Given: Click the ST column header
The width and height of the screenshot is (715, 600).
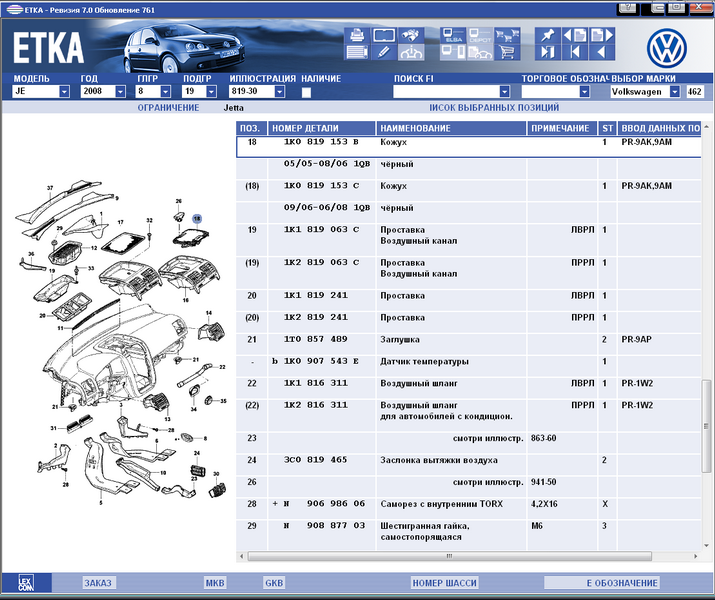Looking at the screenshot, I should (x=607, y=128).
